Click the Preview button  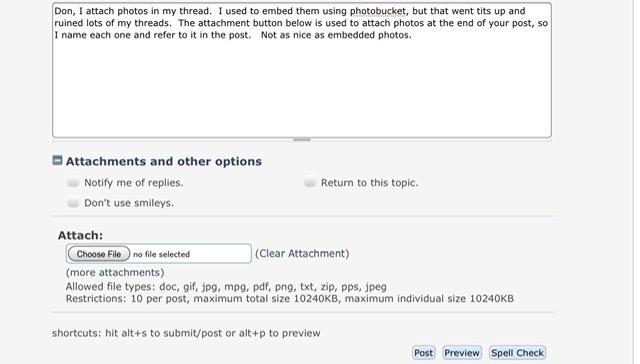click(x=462, y=353)
